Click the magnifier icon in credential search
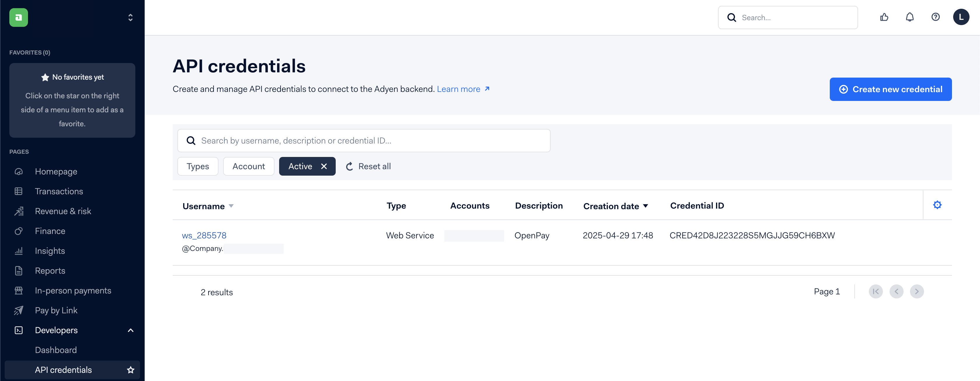The image size is (980, 381). pos(191,140)
